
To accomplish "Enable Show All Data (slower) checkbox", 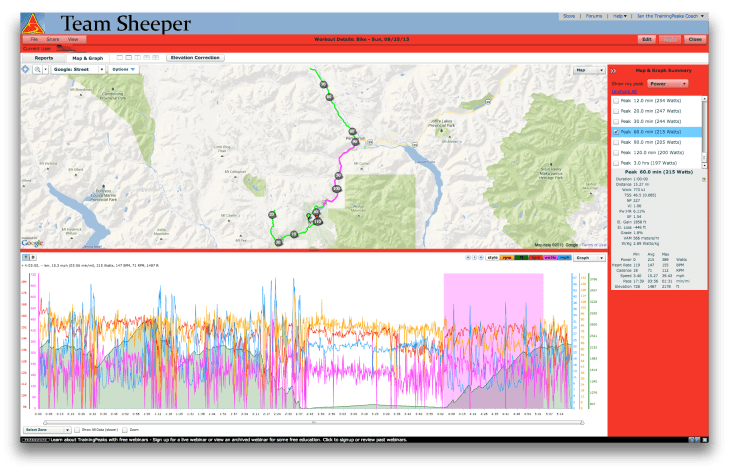I will point(78,430).
